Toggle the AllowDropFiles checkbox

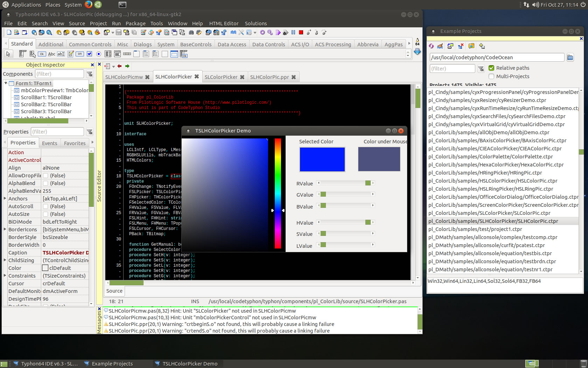click(45, 176)
